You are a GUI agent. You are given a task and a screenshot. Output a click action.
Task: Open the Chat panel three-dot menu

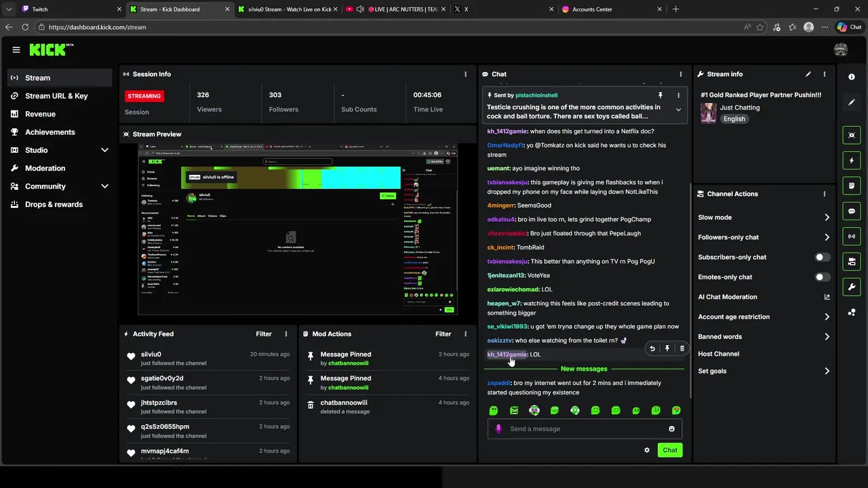tap(681, 74)
